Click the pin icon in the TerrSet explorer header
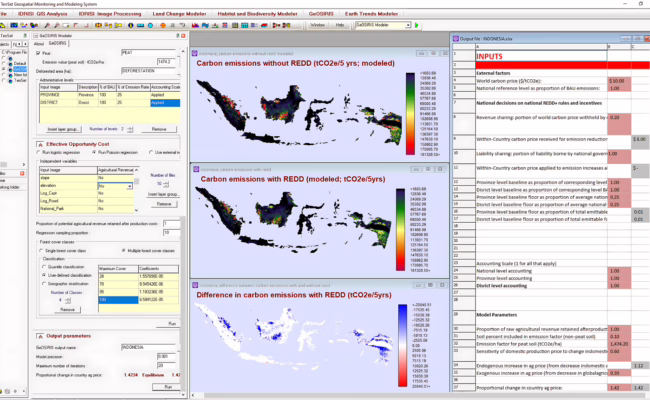The image size is (650, 400). 25,36
